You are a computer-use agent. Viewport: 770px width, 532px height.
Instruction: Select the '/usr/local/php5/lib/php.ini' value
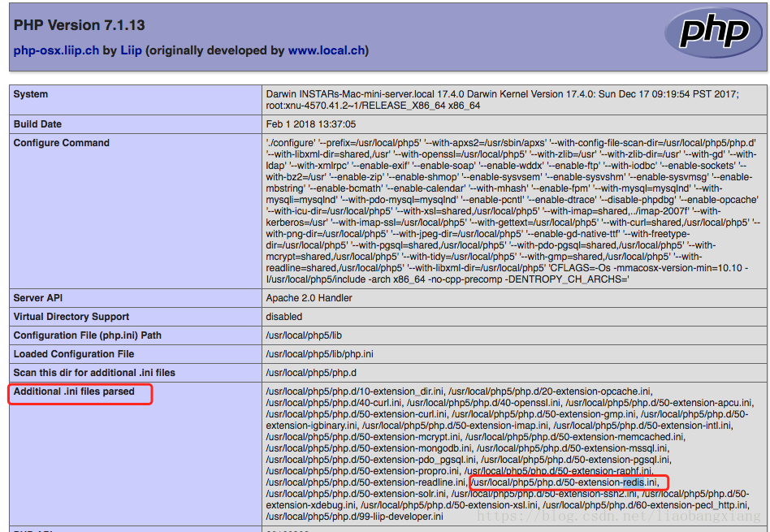click(x=320, y=354)
